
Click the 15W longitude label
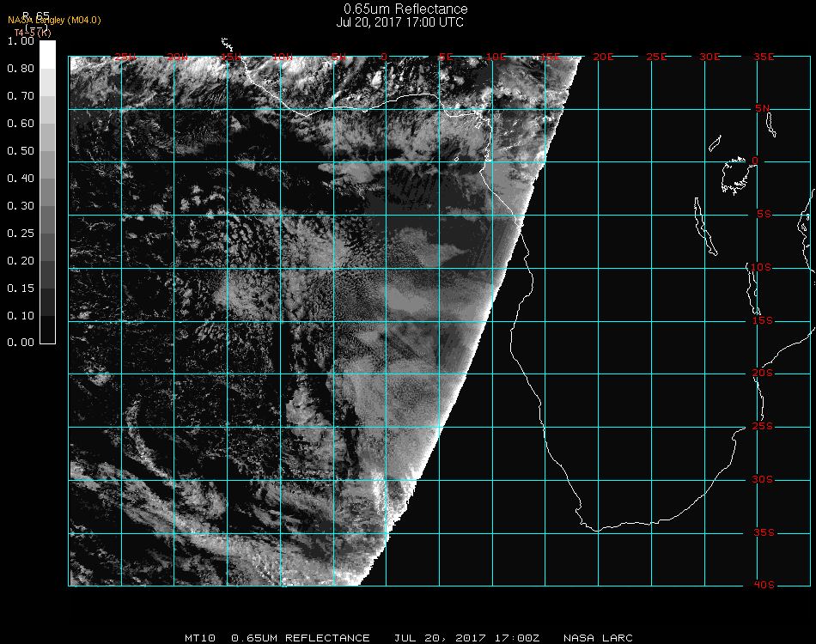click(x=230, y=57)
